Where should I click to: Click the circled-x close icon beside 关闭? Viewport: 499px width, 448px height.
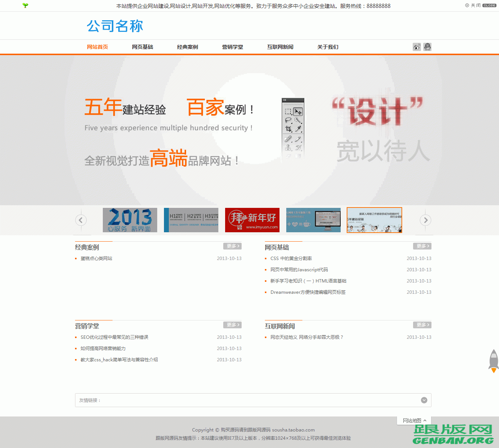(x=467, y=5)
